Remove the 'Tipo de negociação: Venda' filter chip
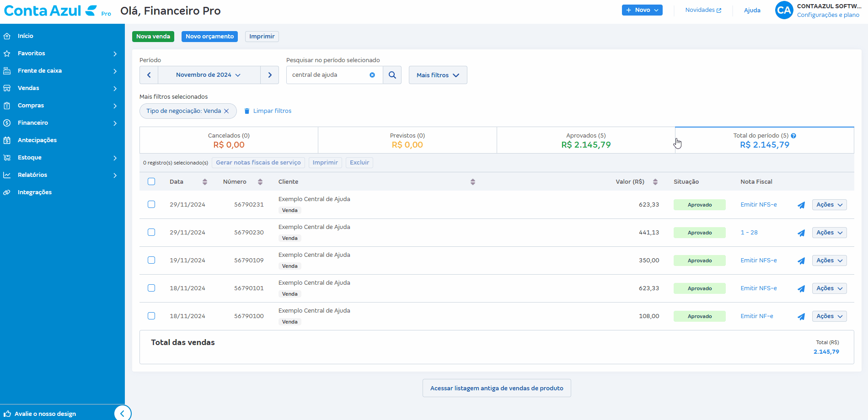868x420 pixels. [226, 111]
